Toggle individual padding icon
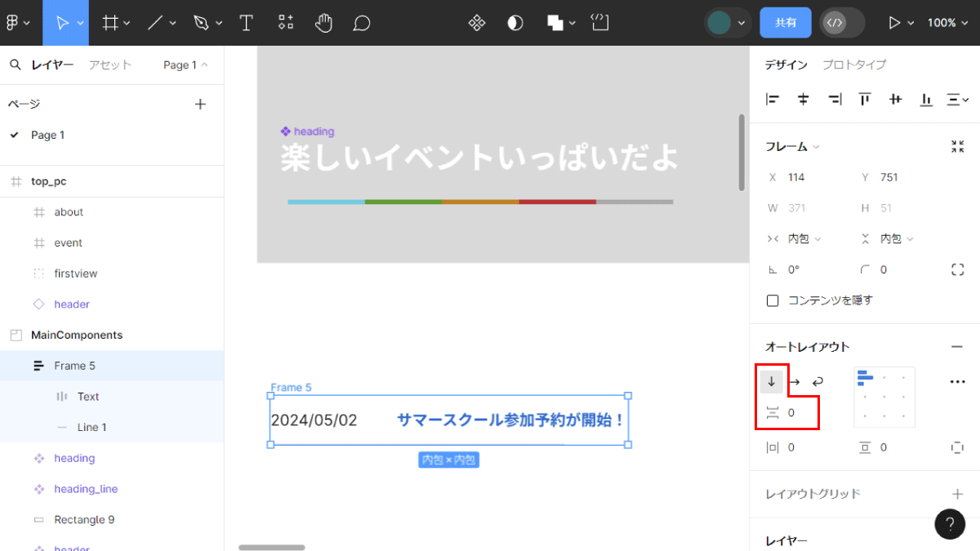Screen dimensions: 980x551 [957, 447]
